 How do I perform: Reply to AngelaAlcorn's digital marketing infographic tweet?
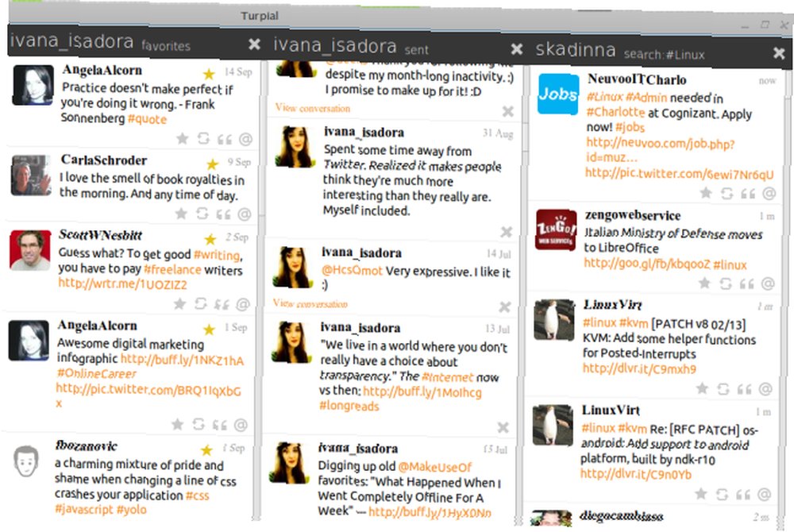point(241,425)
